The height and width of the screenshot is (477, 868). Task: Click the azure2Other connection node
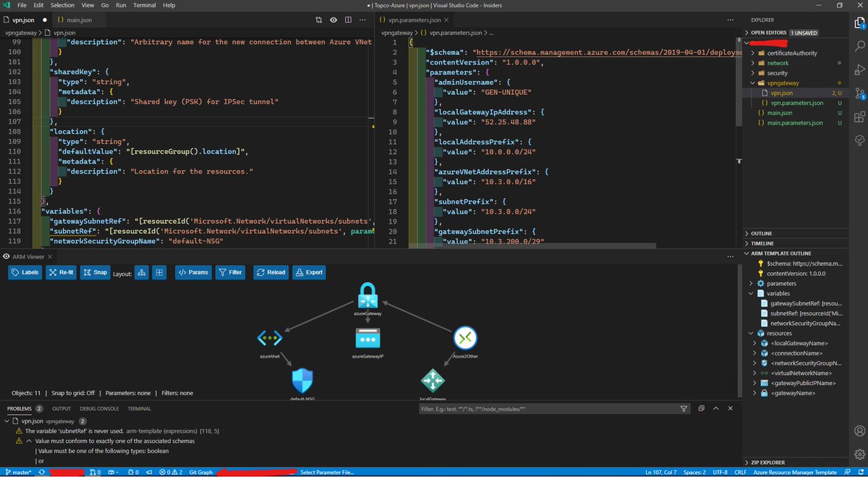pos(464,338)
